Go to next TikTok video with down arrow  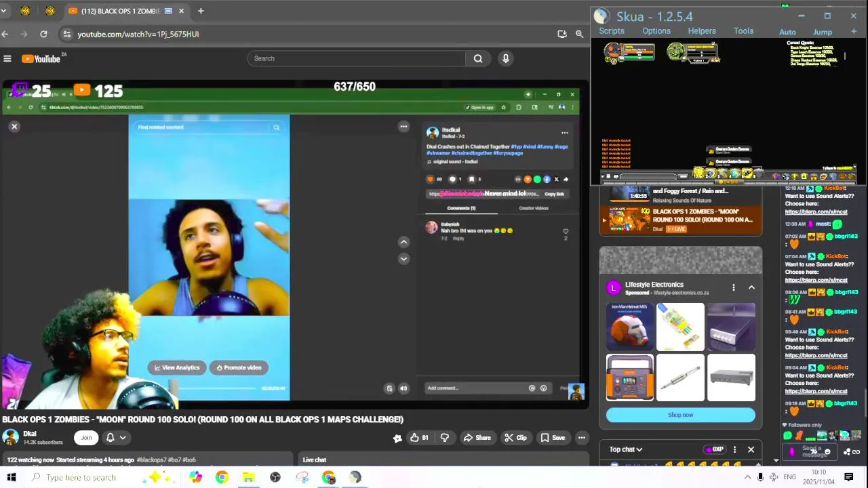pos(403,259)
